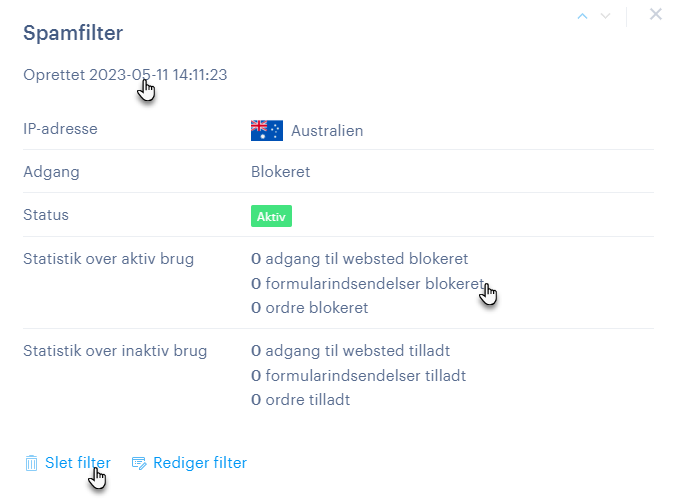Click the up chevron for previous filter
Viewport: 675px width, 499px height.
pos(583,15)
